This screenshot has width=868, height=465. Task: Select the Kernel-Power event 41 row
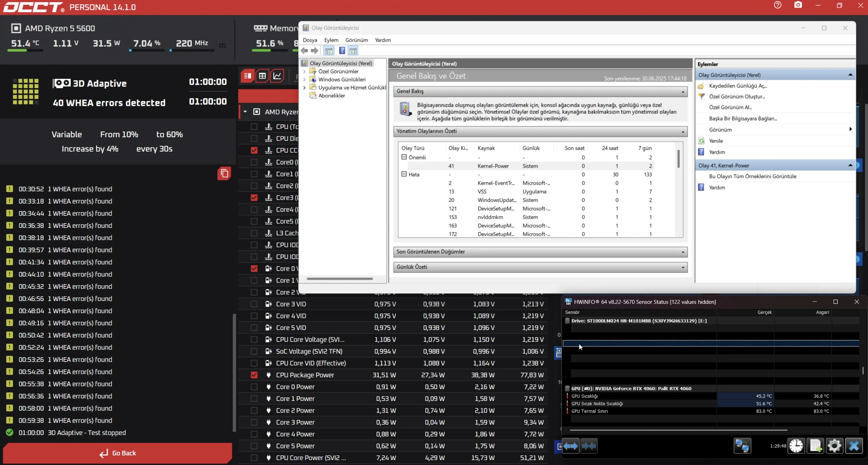pos(531,166)
